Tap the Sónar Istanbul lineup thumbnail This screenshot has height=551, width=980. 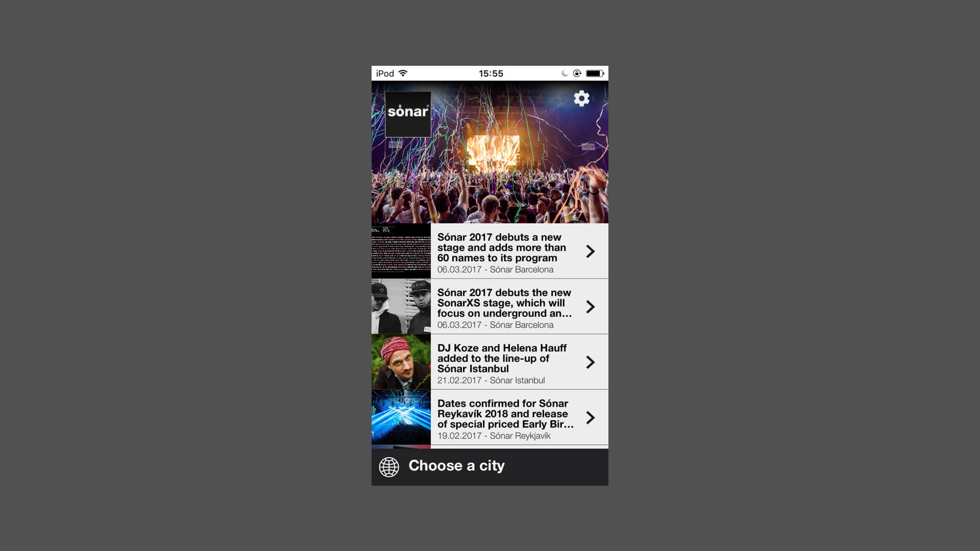click(401, 362)
